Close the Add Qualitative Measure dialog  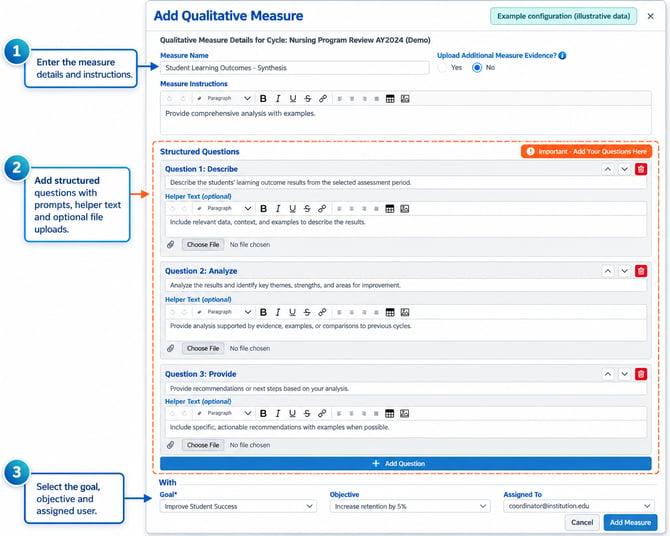(650, 16)
